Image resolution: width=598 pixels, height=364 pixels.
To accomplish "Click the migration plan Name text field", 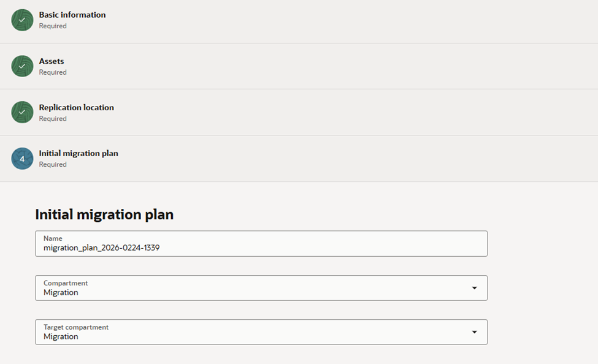I will pyautogui.click(x=261, y=248).
